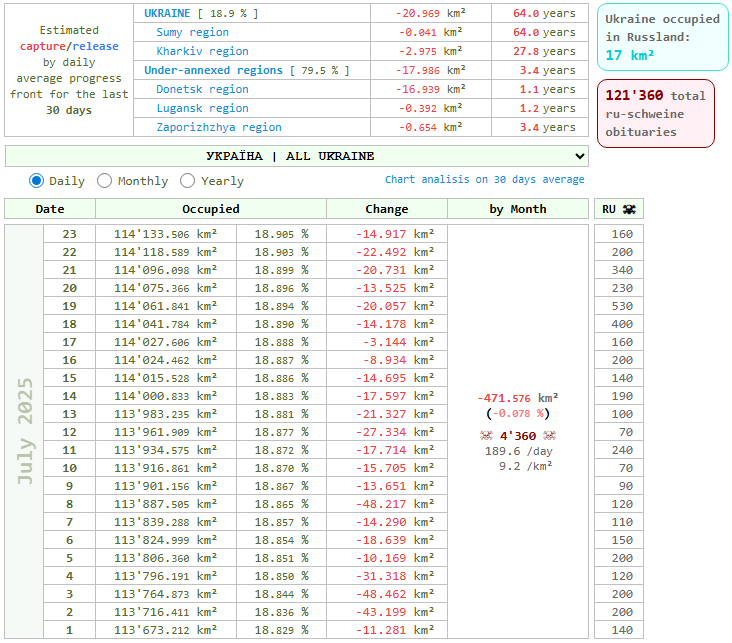Click occupied value 113'824.999 km²

(165, 540)
